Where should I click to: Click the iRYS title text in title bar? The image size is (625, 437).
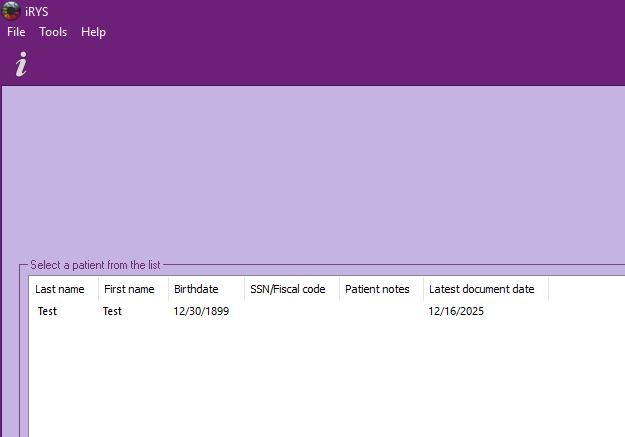[36, 11]
